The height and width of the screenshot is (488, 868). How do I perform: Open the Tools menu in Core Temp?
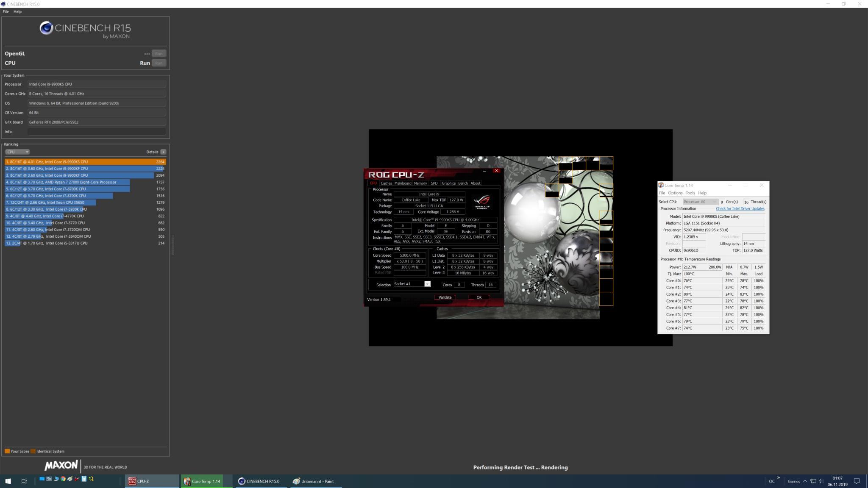tap(690, 193)
